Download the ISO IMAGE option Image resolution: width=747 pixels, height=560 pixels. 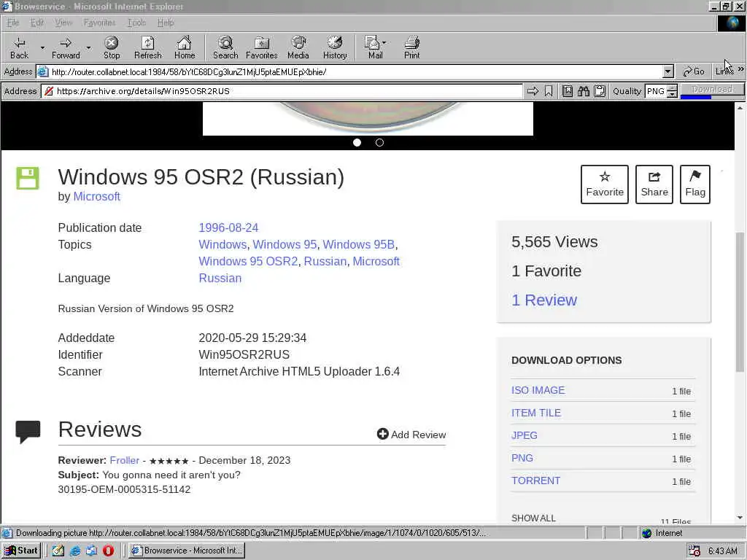pos(538,390)
